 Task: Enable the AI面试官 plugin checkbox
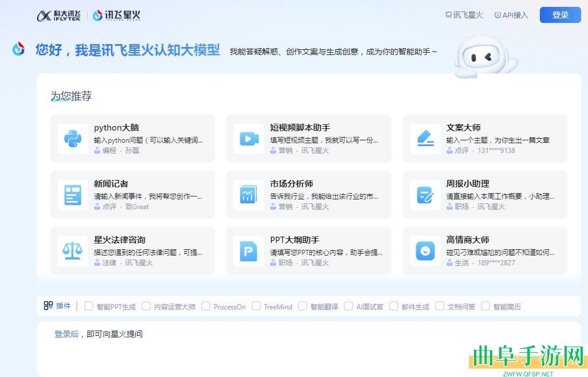(348, 306)
